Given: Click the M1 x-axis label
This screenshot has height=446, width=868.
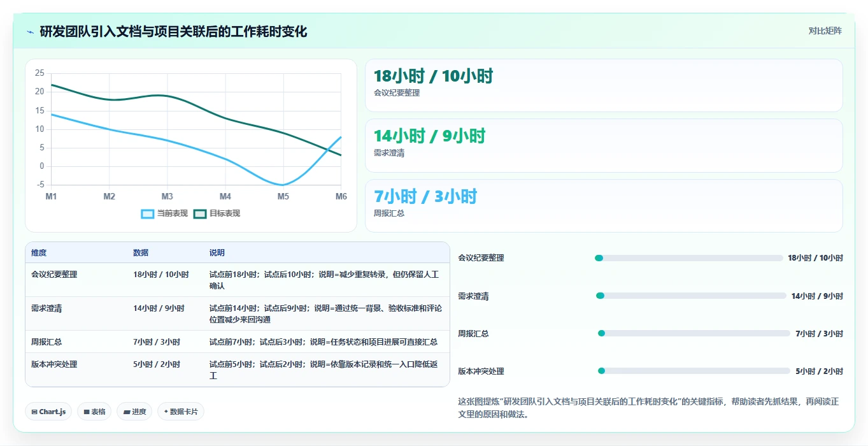Looking at the screenshot, I should click(x=51, y=196).
